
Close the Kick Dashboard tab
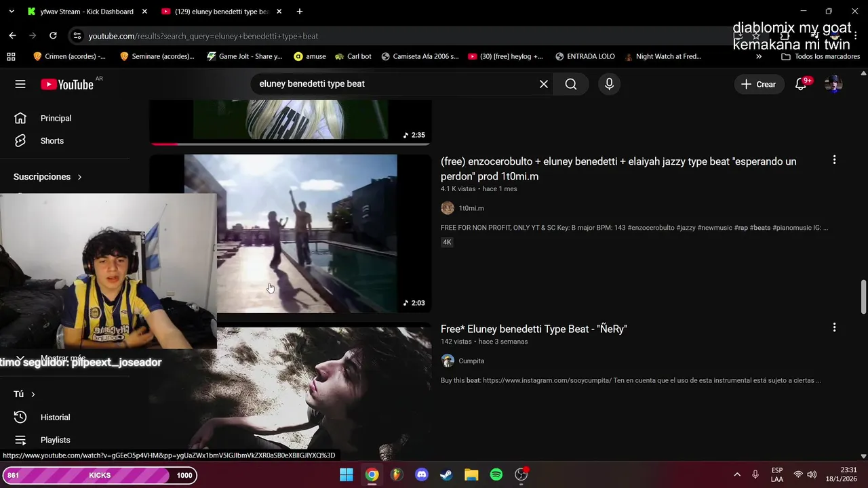[144, 12]
